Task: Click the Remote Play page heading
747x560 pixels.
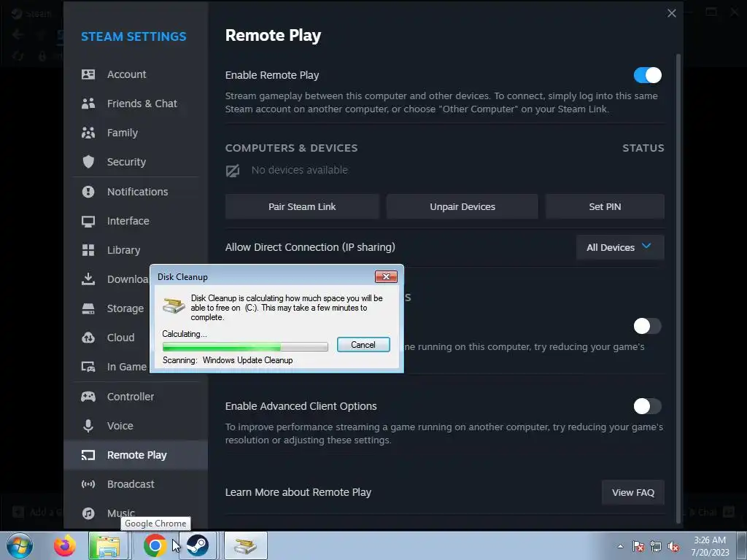Action: click(273, 35)
